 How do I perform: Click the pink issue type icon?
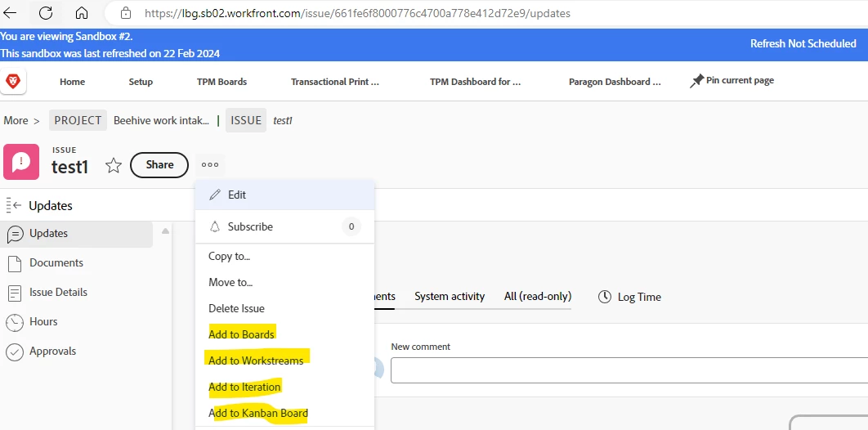pos(21,162)
